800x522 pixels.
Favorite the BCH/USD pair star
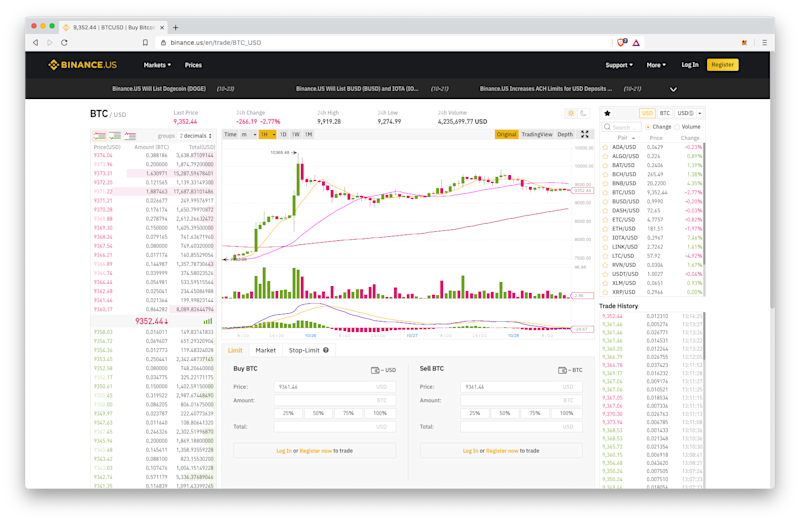(605, 174)
